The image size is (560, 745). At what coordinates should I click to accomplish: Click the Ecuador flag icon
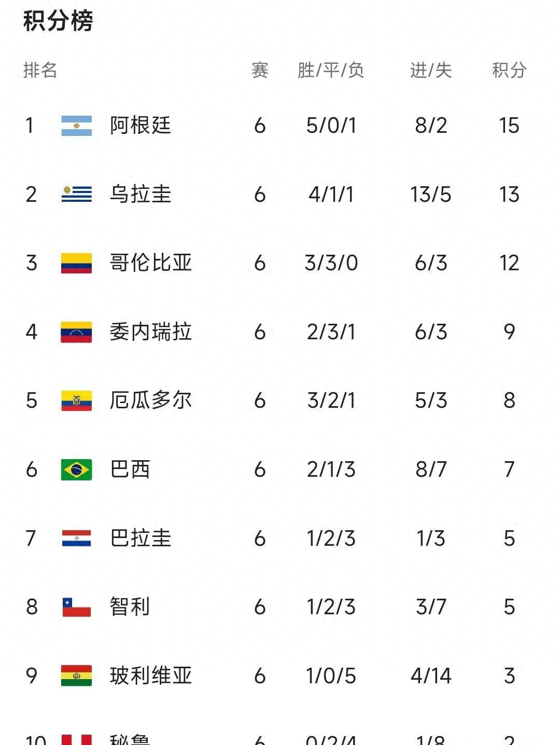point(76,401)
